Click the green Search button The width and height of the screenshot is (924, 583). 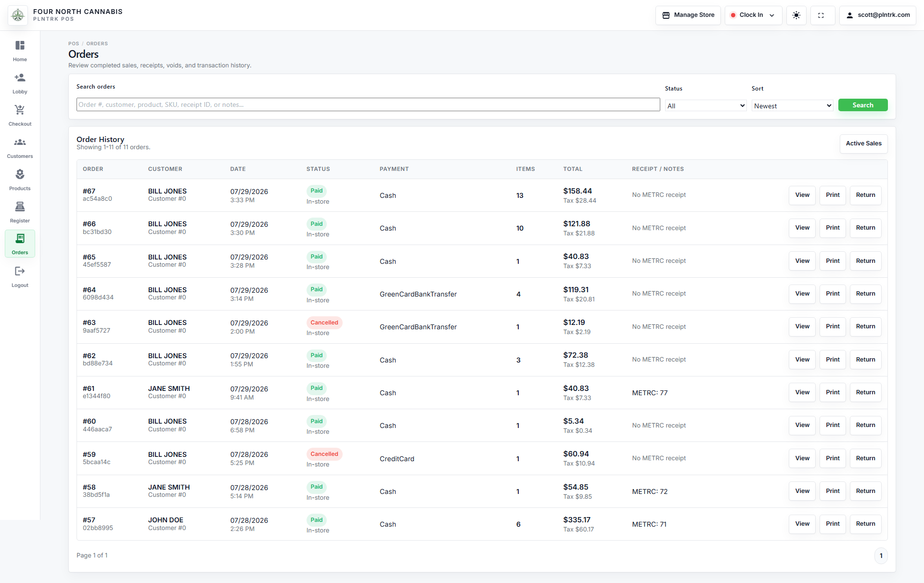[x=863, y=105]
